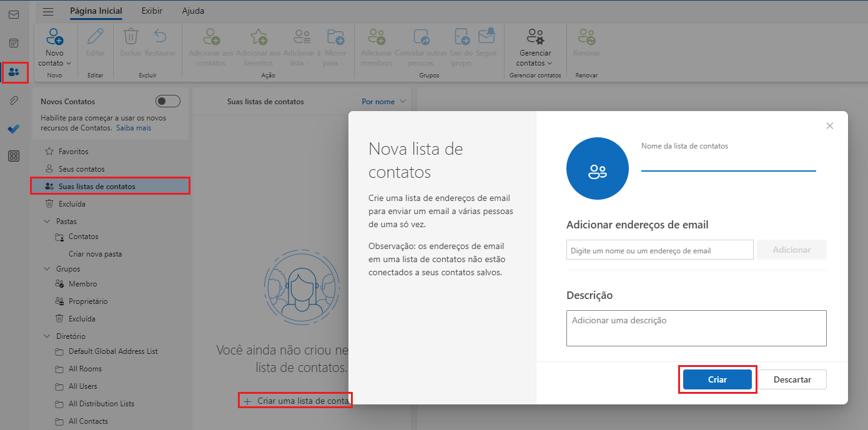Viewport: 868px width, 430px height.
Task: Click the Seguir ribbon icon
Action: (486, 36)
